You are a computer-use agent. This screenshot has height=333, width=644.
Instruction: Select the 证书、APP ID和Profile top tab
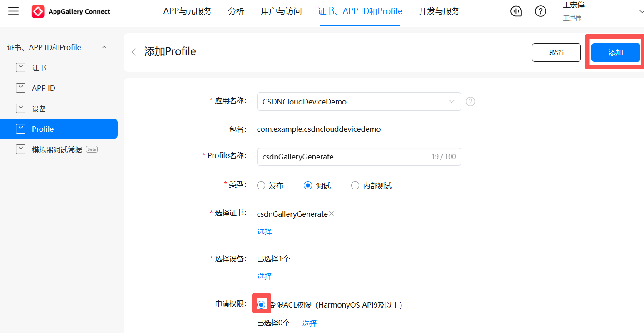(x=360, y=11)
